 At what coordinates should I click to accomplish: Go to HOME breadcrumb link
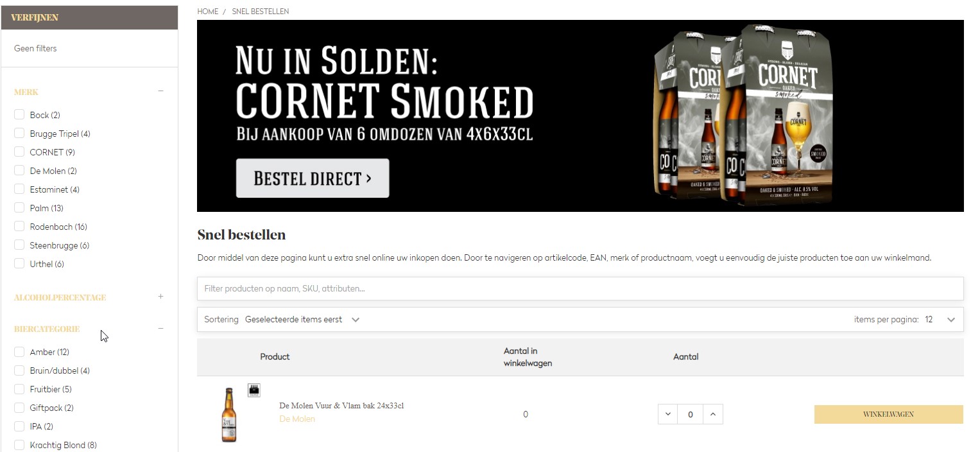pyautogui.click(x=207, y=12)
